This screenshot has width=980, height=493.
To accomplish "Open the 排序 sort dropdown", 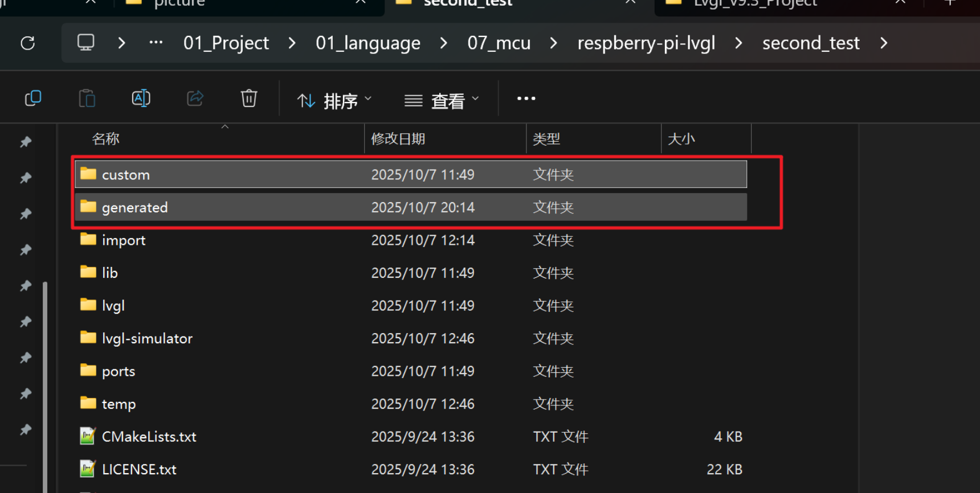I will click(334, 101).
